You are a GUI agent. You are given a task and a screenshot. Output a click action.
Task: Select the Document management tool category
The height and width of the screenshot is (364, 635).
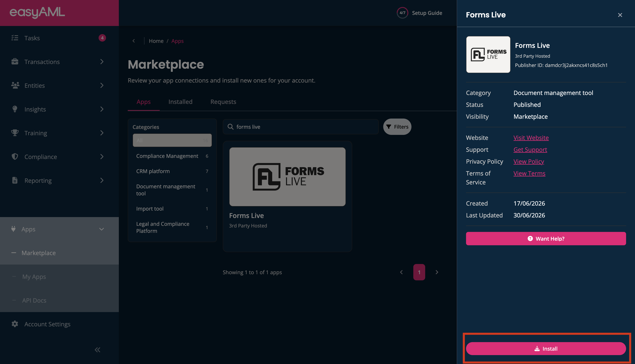coord(172,190)
